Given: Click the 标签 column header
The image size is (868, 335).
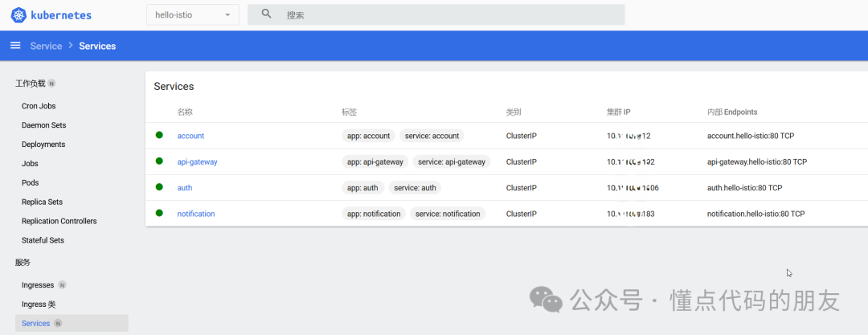Looking at the screenshot, I should 350,112.
